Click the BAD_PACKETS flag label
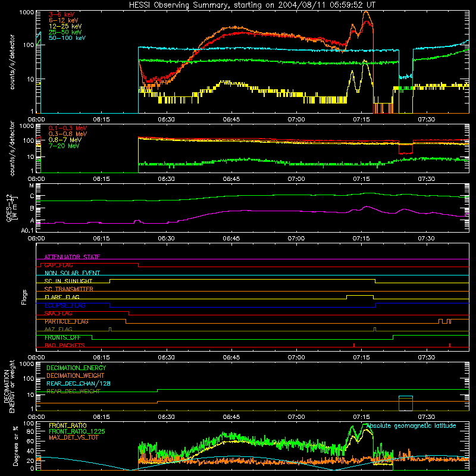The height and width of the screenshot is (476, 476). click(65, 345)
